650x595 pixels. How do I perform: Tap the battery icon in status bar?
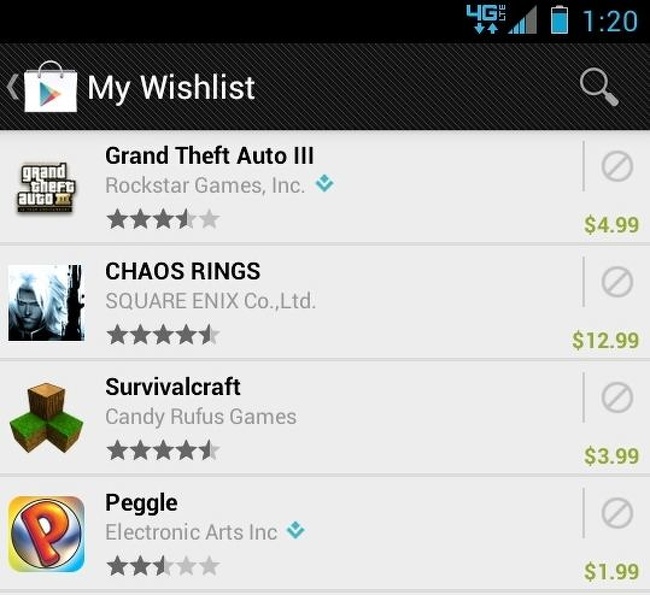(x=559, y=19)
